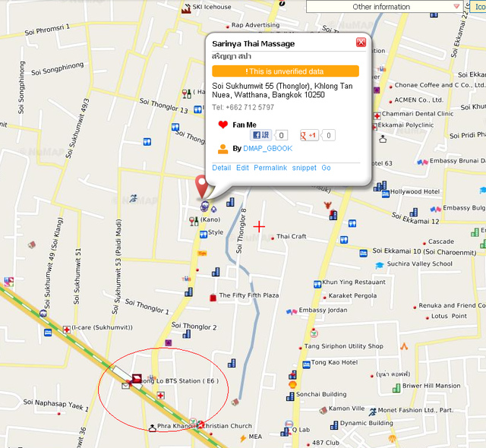Image resolution: width=486 pixels, height=448 pixels.
Task: Click the MEA lightning bolt icon
Action: click(243, 438)
